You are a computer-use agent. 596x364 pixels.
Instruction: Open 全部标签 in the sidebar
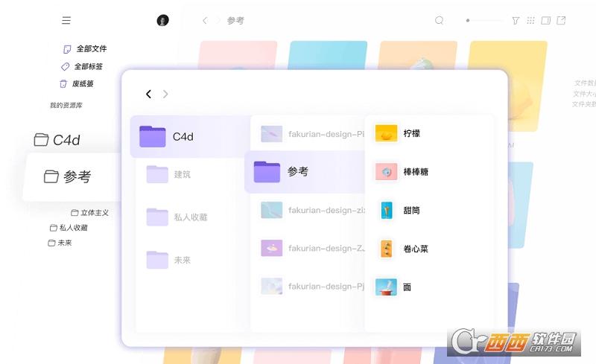point(82,66)
